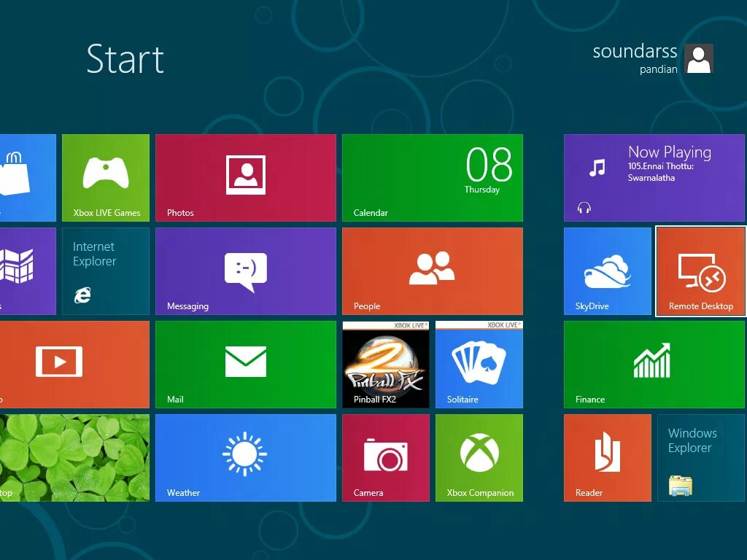Open the Calendar tile showing Thursday 08
747x560 pixels.
pyautogui.click(x=433, y=178)
